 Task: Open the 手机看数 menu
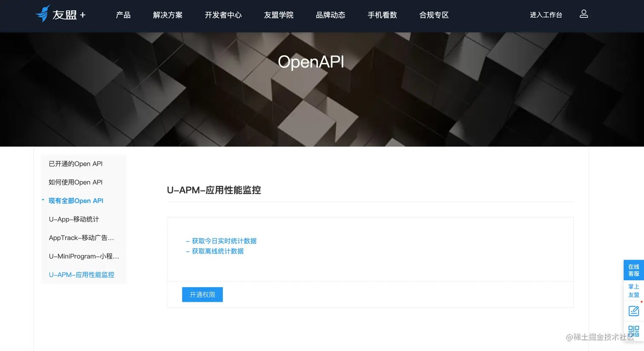pyautogui.click(x=382, y=15)
